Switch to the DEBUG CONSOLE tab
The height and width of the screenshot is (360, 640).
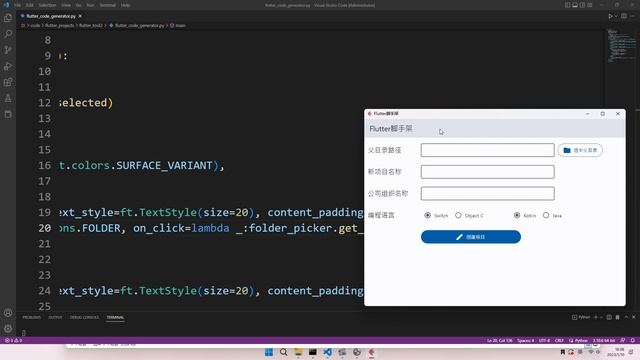(x=84, y=317)
